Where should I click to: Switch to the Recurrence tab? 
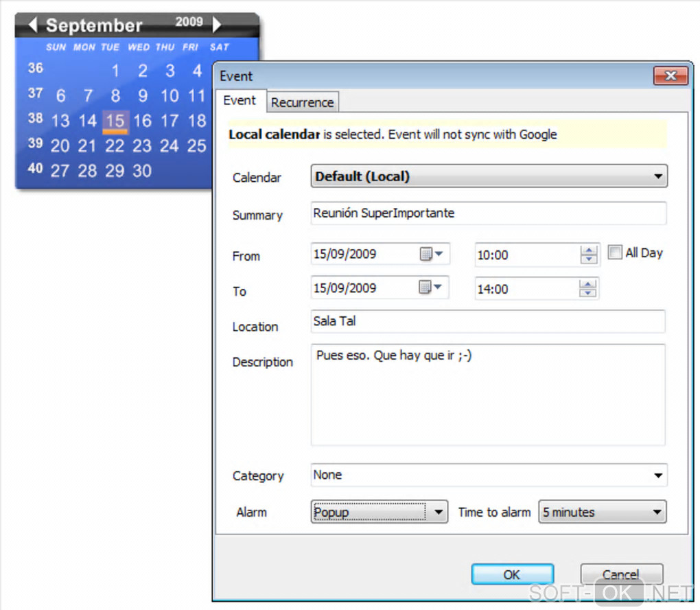(x=302, y=102)
